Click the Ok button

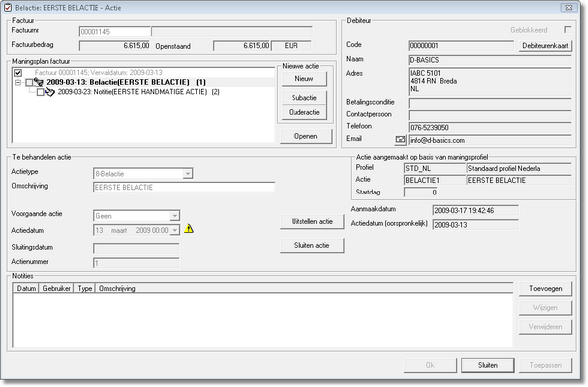[x=430, y=365]
